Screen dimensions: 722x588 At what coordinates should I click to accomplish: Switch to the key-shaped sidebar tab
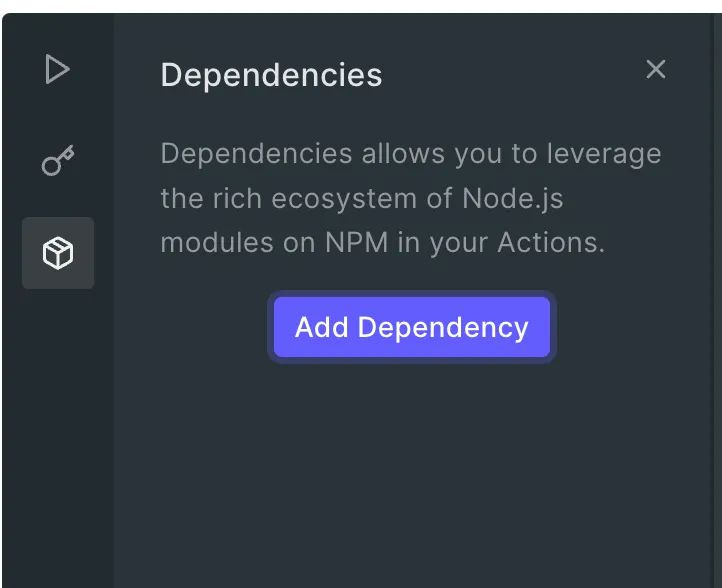click(x=58, y=161)
